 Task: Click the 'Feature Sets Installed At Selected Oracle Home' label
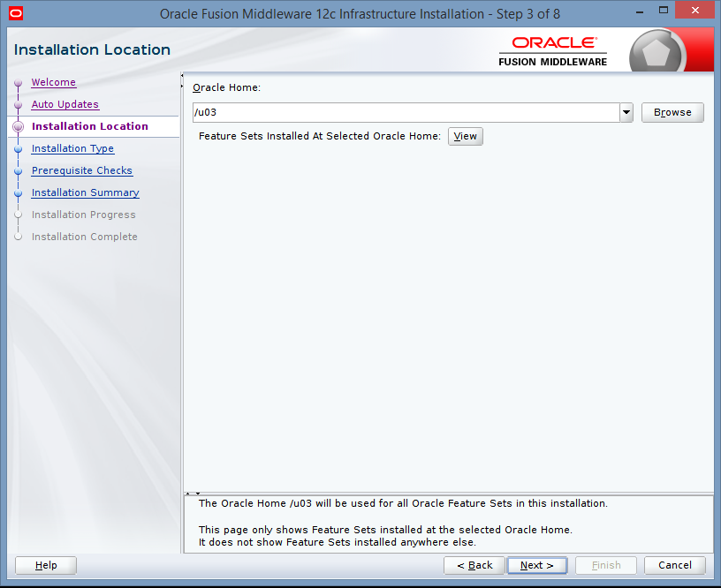point(320,136)
